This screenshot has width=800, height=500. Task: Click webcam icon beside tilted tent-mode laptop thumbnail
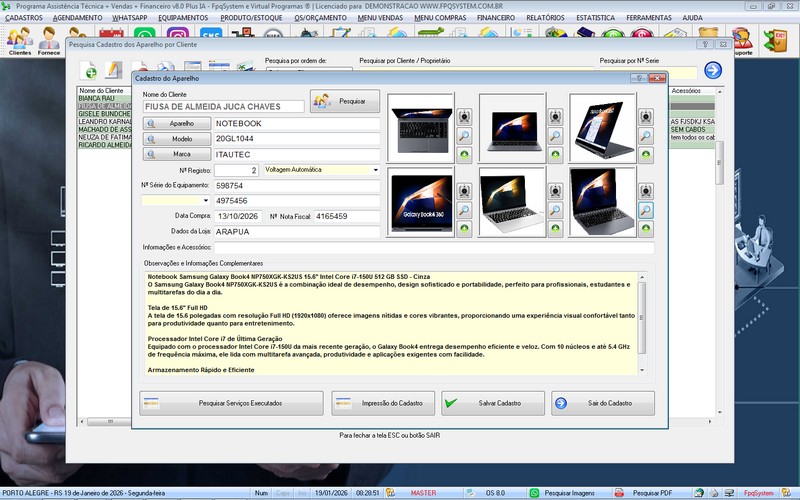pos(645,117)
